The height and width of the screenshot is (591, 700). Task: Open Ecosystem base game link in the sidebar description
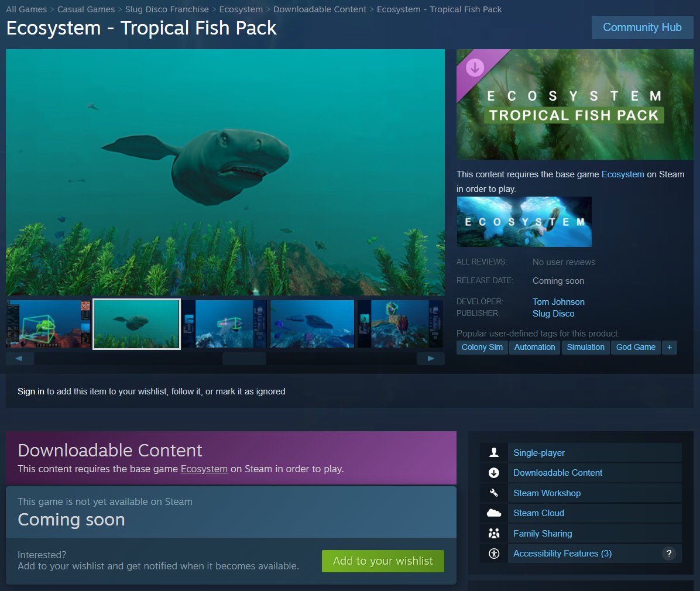point(622,174)
